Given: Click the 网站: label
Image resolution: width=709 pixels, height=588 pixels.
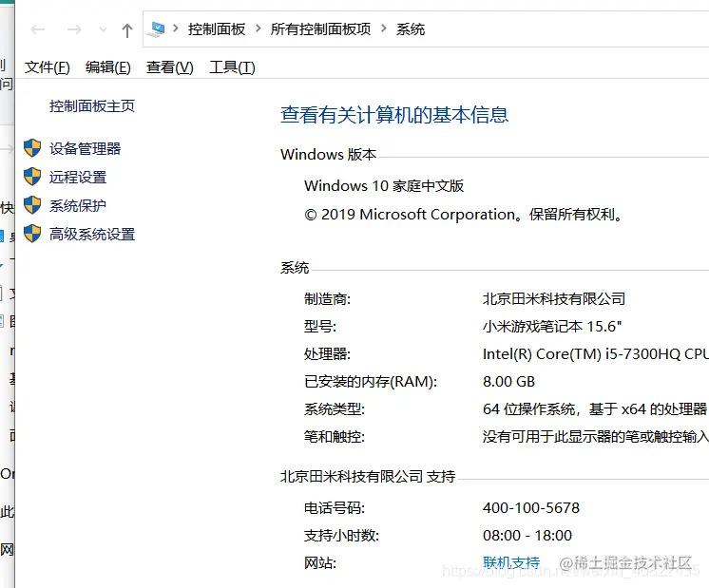Looking at the screenshot, I should click(x=320, y=563).
